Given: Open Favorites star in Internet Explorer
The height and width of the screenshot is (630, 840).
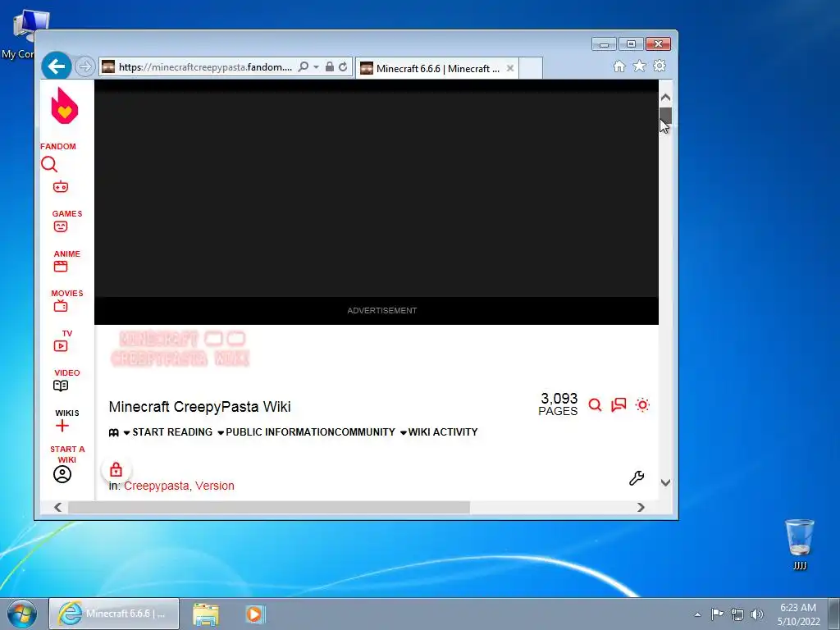Looking at the screenshot, I should [640, 66].
